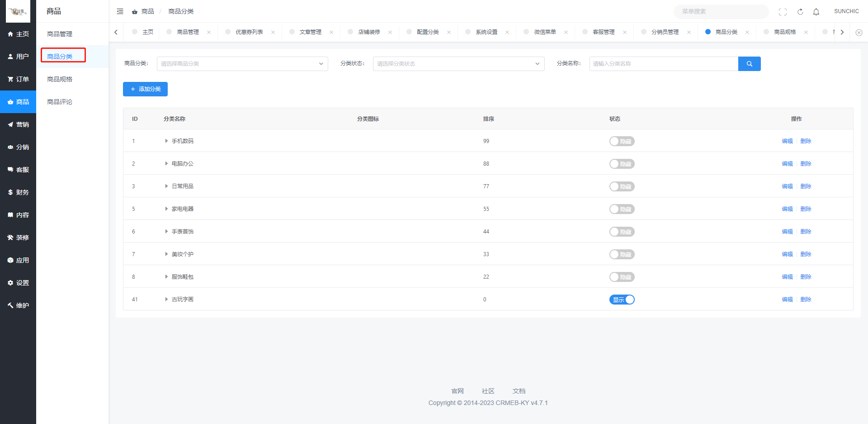Open the 订单 orders sidebar section
868x424 pixels.
pyautogui.click(x=18, y=79)
